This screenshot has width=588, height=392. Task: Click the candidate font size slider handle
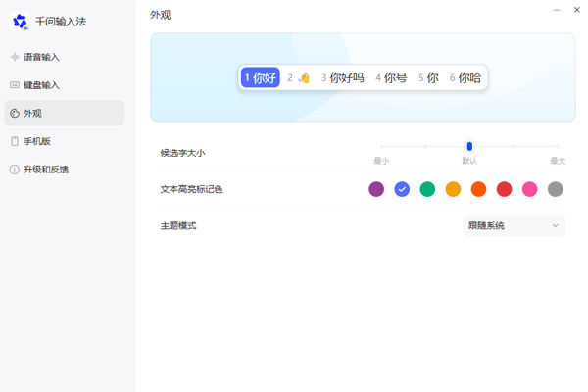469,146
